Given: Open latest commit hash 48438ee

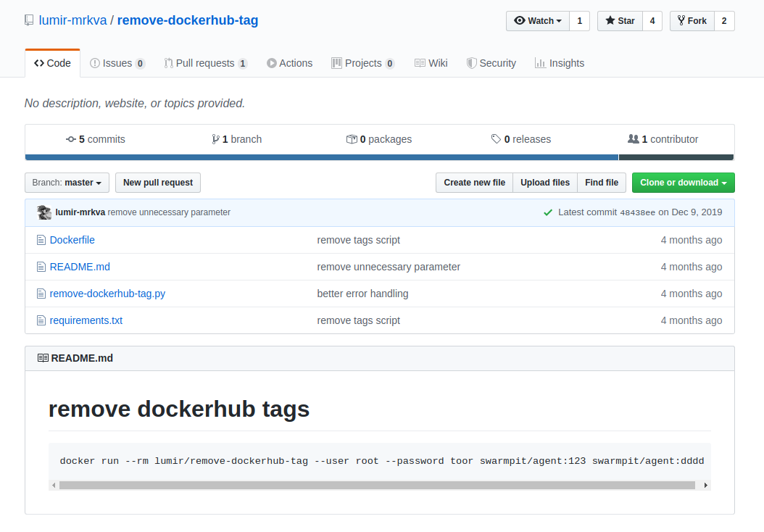Looking at the screenshot, I should coord(637,212).
